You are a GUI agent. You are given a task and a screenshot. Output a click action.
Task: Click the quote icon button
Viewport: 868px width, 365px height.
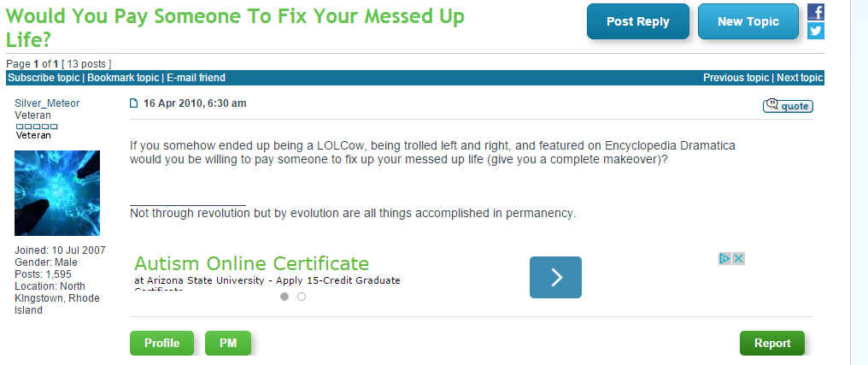pyautogui.click(x=788, y=106)
